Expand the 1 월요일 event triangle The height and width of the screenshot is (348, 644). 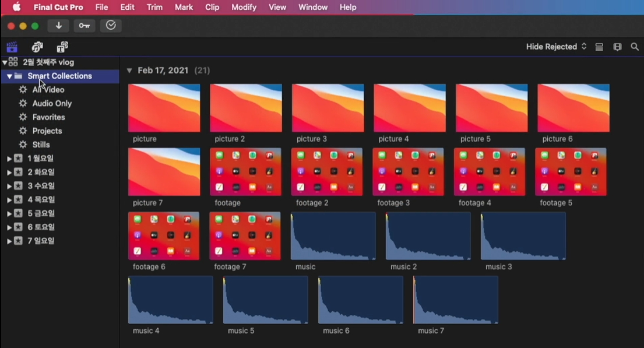pyautogui.click(x=9, y=159)
